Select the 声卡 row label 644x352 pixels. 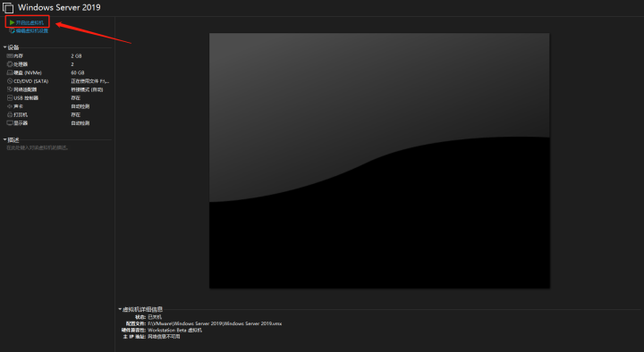(x=19, y=106)
